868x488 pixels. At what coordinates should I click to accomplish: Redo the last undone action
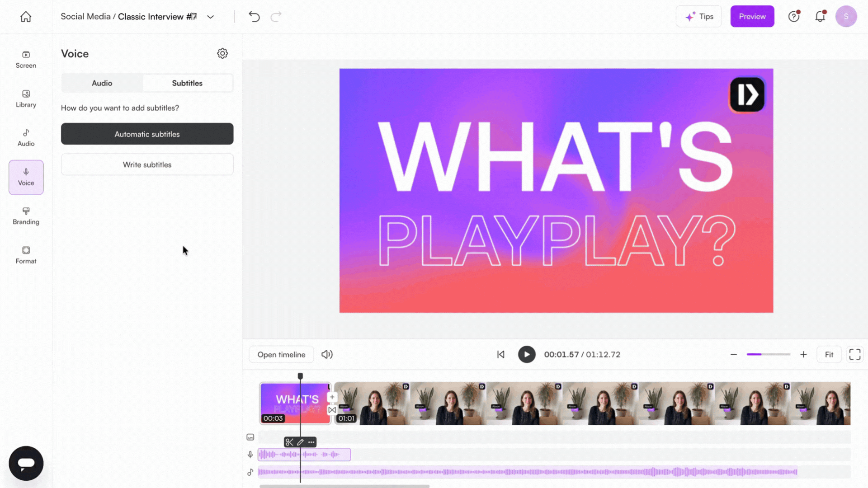click(276, 17)
